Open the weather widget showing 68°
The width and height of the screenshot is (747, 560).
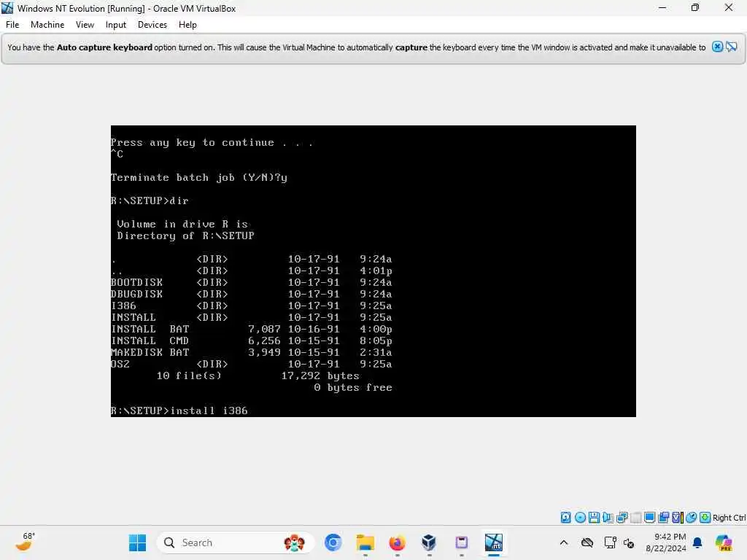pyautogui.click(x=26, y=542)
